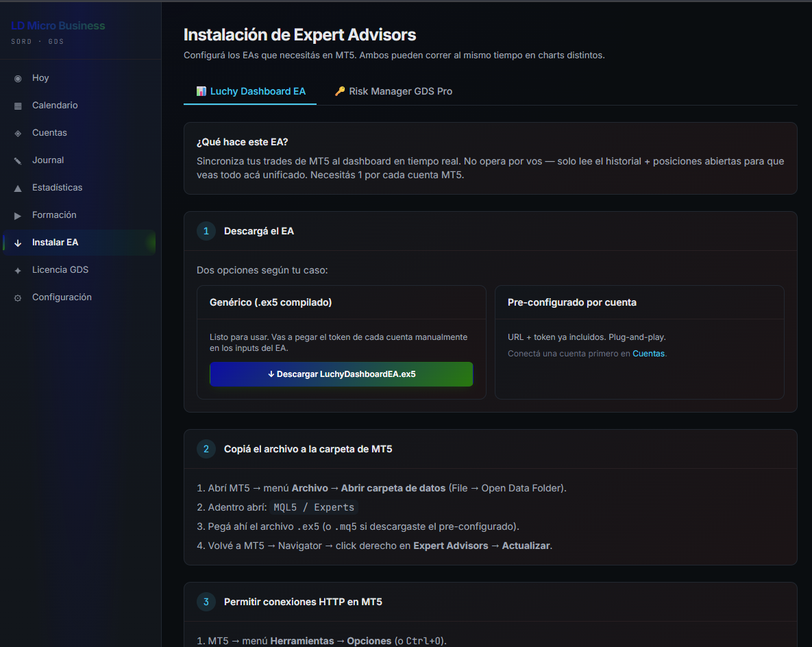Click the Hoy sidebar circle icon
Image resolution: width=812 pixels, height=647 pixels.
pyautogui.click(x=18, y=79)
